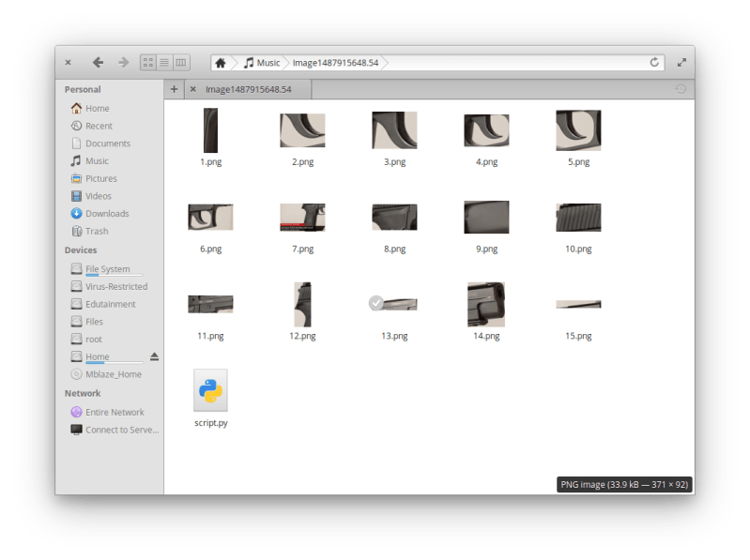Open File System device
Image resolution: width=750 pixels, height=560 pixels.
point(107,269)
